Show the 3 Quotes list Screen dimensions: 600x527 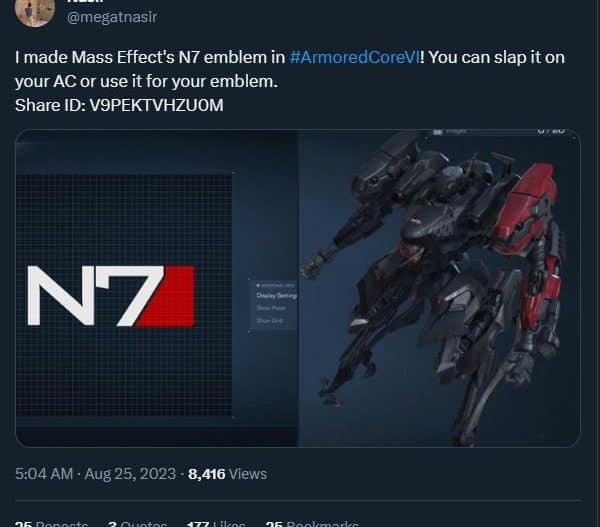coord(137,524)
